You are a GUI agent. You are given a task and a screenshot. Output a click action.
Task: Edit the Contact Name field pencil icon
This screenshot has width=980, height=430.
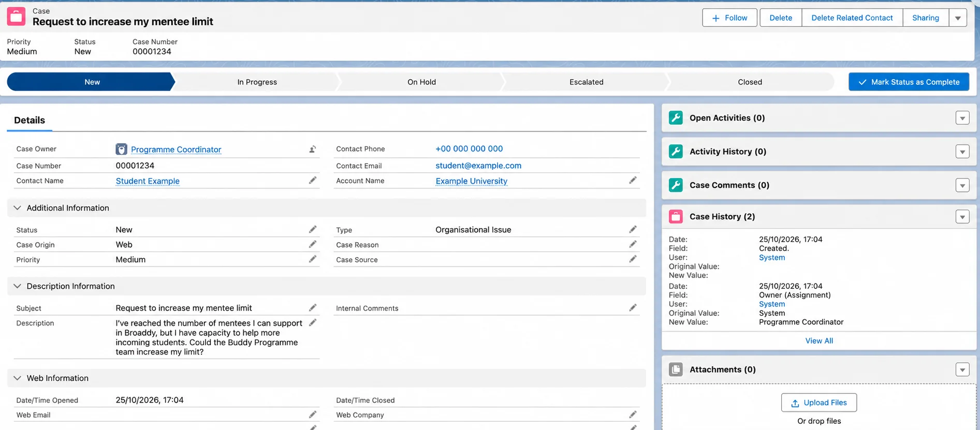[x=313, y=180]
